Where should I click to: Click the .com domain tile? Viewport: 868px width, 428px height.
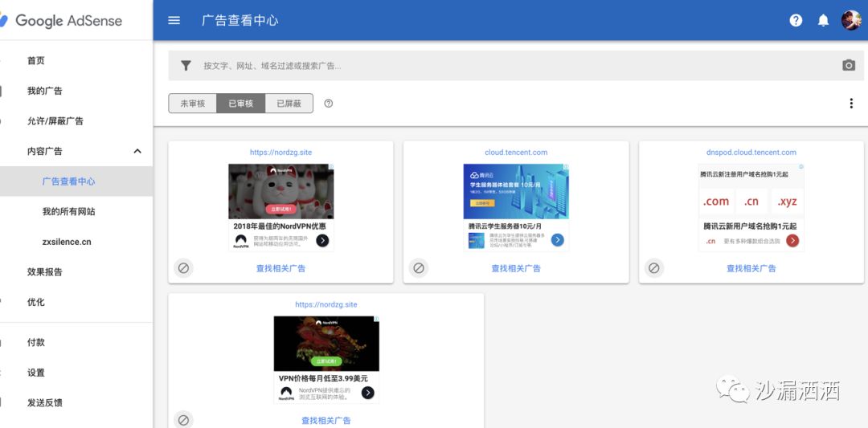pyautogui.click(x=716, y=202)
